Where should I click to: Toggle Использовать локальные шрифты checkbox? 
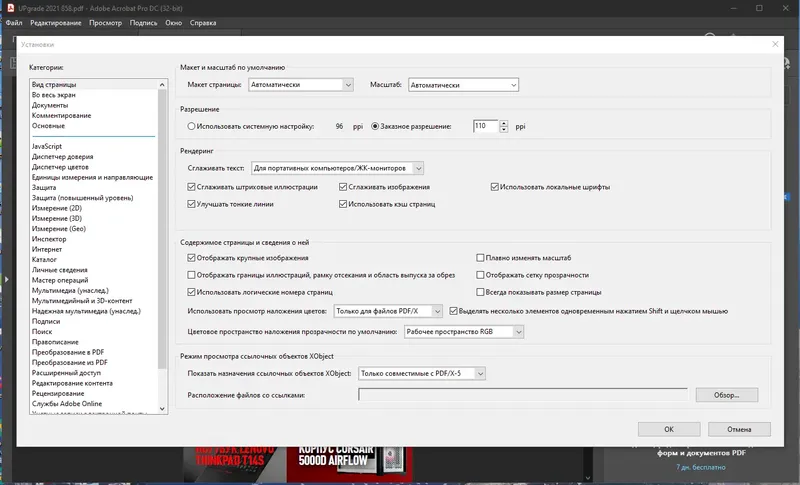tap(494, 187)
